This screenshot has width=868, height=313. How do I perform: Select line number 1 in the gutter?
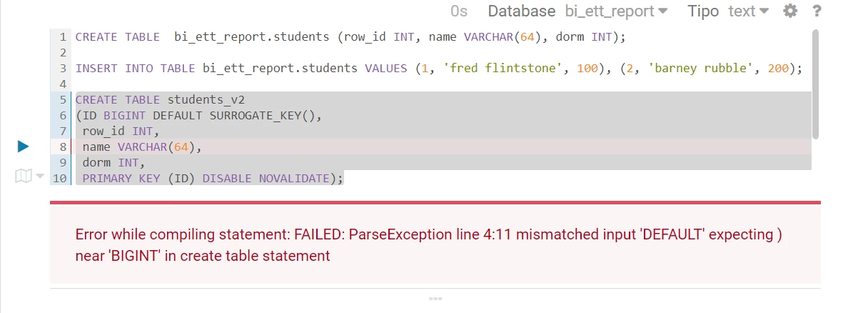click(x=63, y=37)
